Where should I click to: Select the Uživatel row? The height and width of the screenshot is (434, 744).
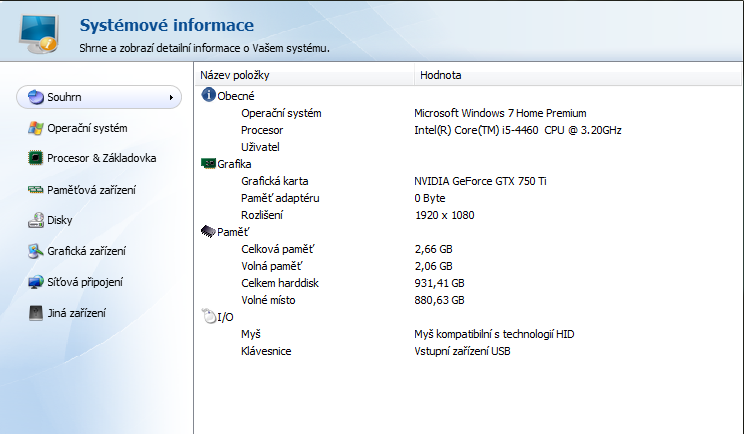[x=260, y=147]
